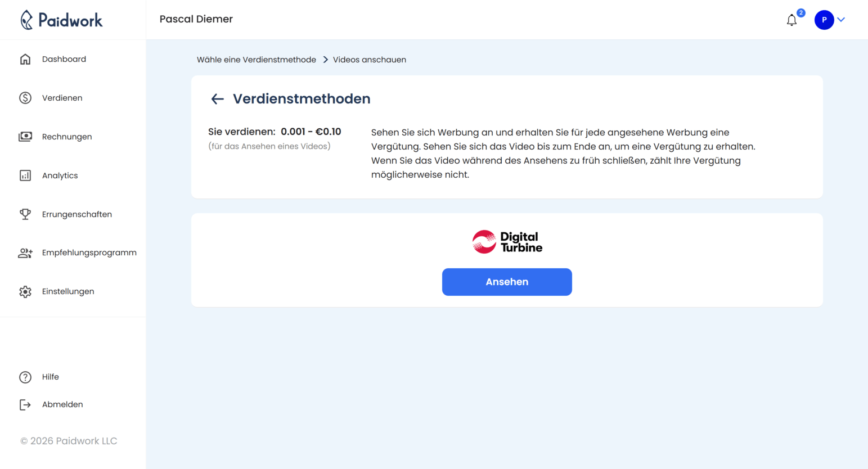Click the back arrow beside Verdienstmethoden
This screenshot has height=469, width=868.
click(217, 98)
